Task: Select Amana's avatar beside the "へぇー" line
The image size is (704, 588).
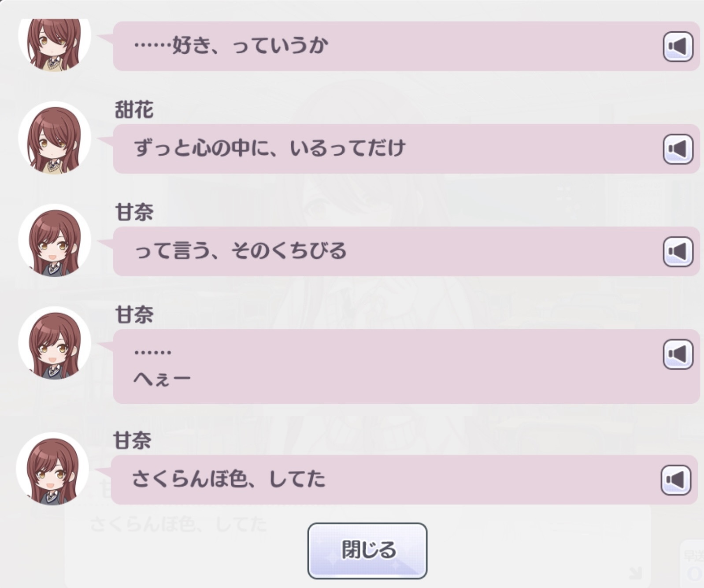Action: 54,343
